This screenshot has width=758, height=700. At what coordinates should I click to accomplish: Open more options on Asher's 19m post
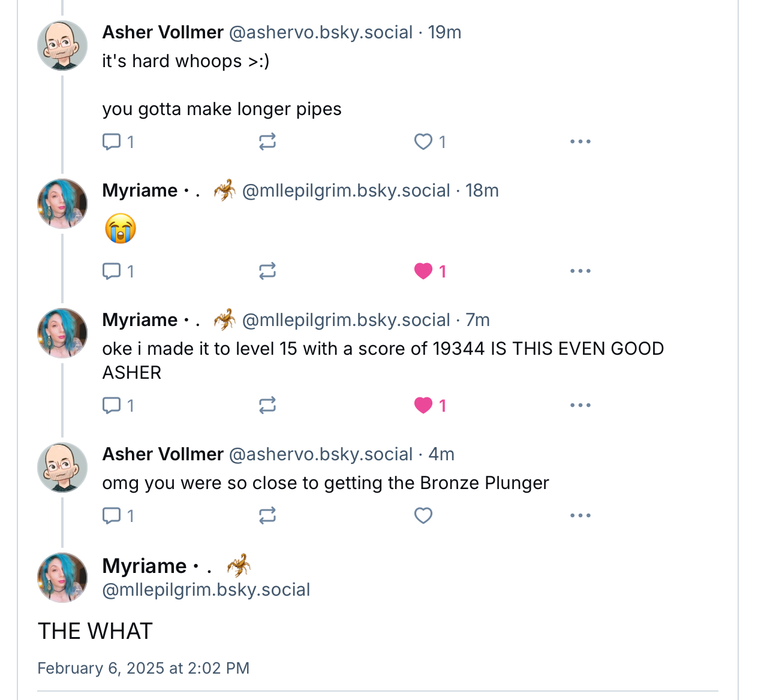point(580,142)
